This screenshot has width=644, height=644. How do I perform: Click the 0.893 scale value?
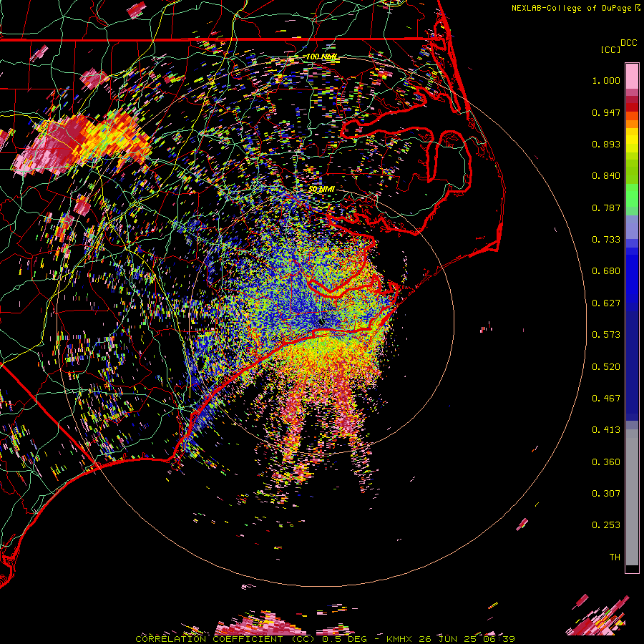[606, 144]
